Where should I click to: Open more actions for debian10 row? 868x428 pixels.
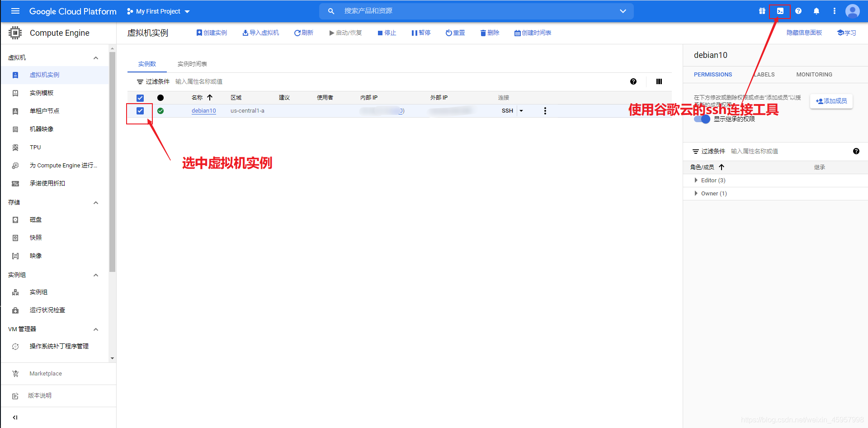(545, 111)
